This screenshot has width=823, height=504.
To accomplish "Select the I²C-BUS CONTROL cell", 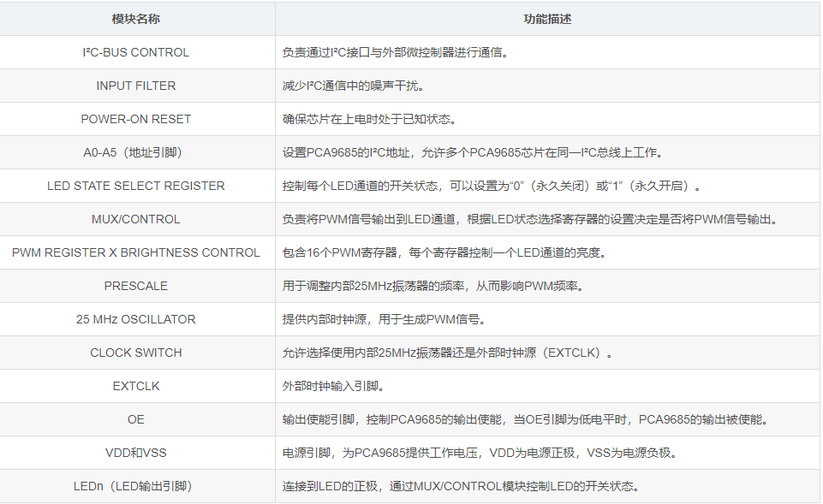I will pos(136,52).
